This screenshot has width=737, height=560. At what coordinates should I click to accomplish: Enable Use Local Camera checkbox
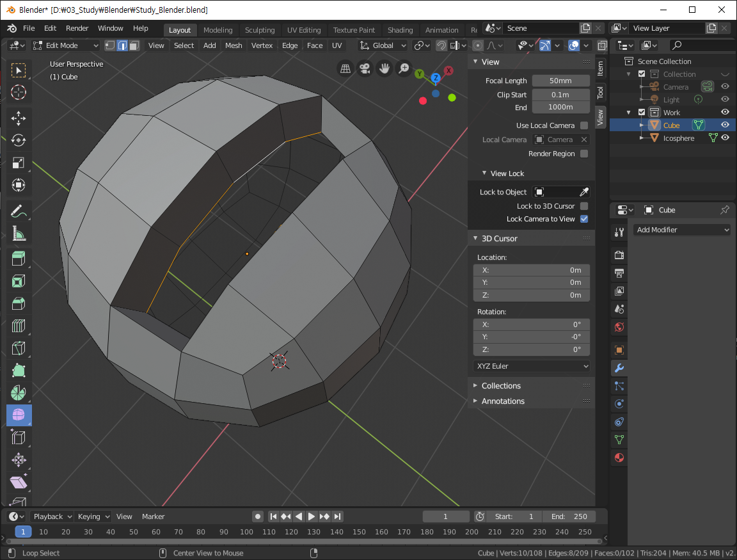coord(584,125)
